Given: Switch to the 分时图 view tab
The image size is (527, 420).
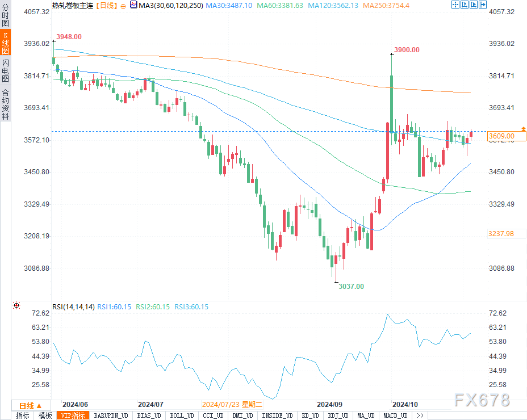Looking at the screenshot, I should point(5,16).
